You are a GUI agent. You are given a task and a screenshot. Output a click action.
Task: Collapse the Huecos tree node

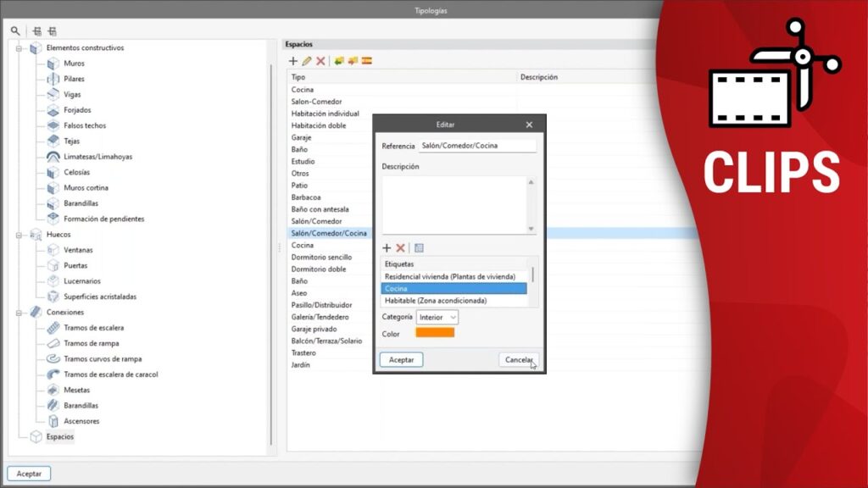20,235
